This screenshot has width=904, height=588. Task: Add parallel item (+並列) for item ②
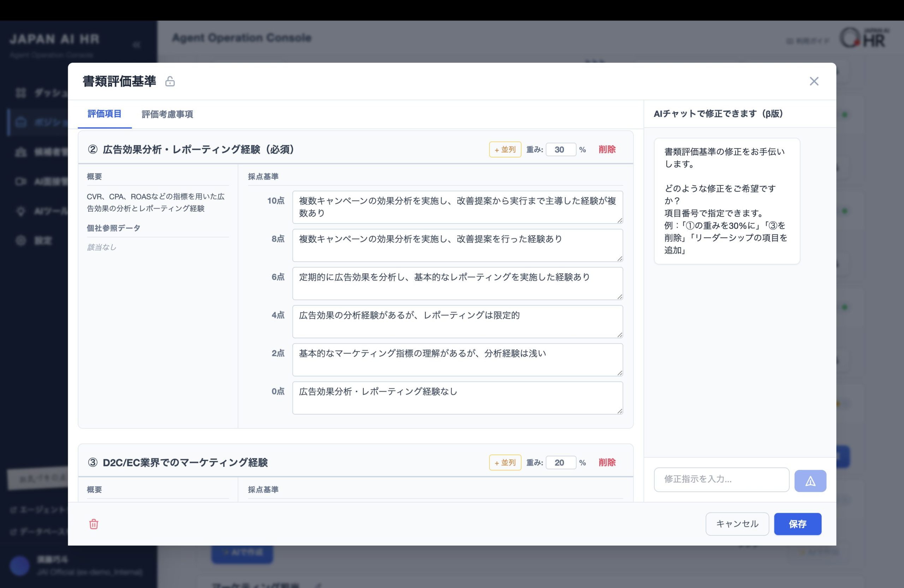(505, 150)
